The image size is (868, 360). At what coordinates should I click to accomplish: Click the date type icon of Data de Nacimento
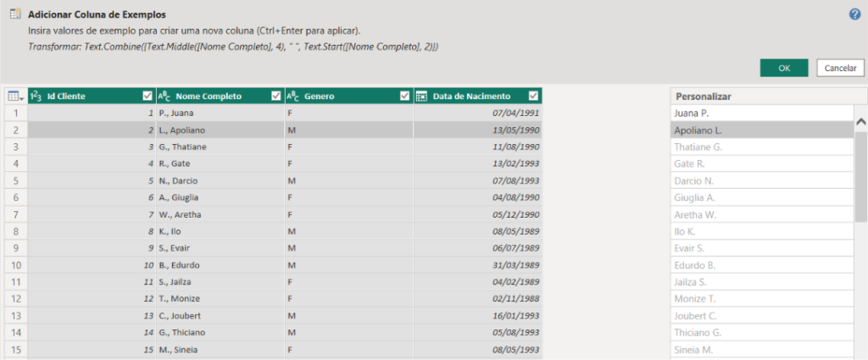(421, 97)
